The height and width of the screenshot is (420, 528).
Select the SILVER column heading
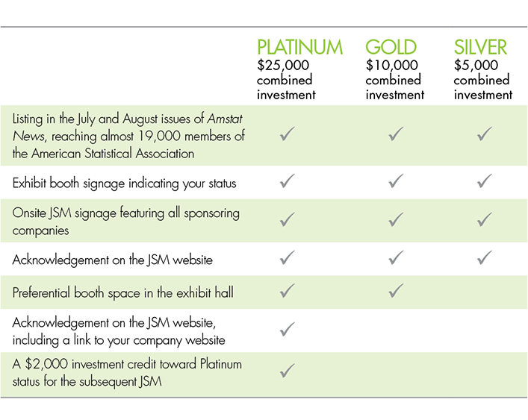[480, 47]
